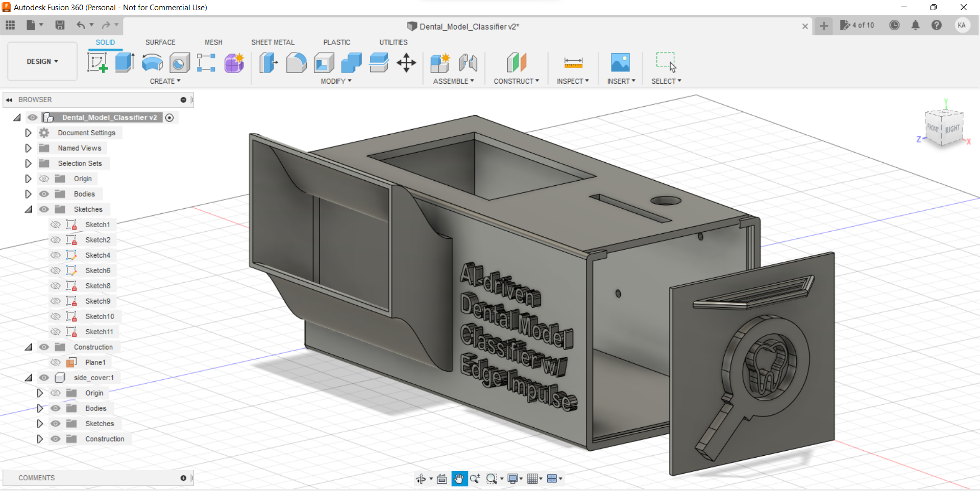Open the ASSEMBLE menu
This screenshot has width=980, height=491.
pos(453,81)
